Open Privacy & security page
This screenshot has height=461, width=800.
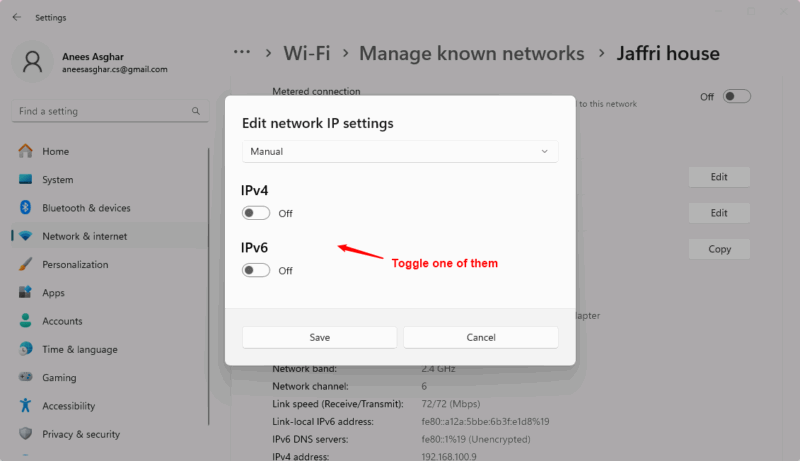click(110, 433)
